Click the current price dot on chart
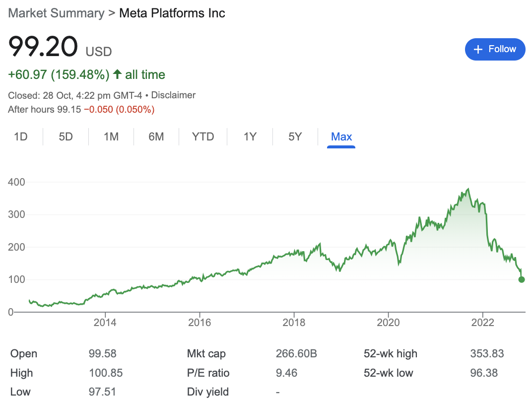The width and height of the screenshot is (532, 401). point(522,279)
